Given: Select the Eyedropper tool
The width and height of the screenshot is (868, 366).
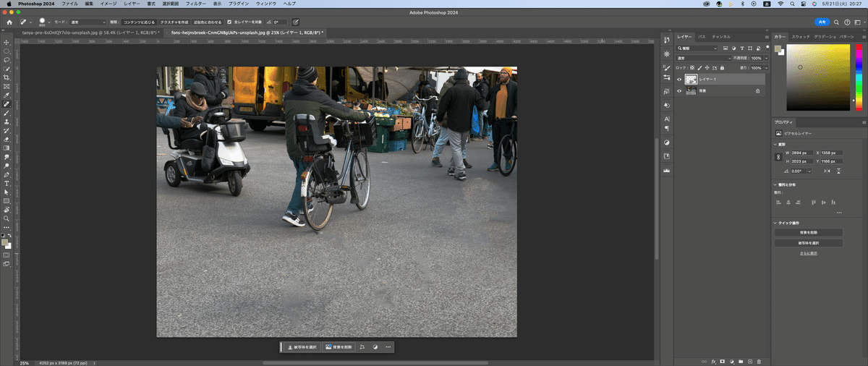Looking at the screenshot, I should (7, 95).
